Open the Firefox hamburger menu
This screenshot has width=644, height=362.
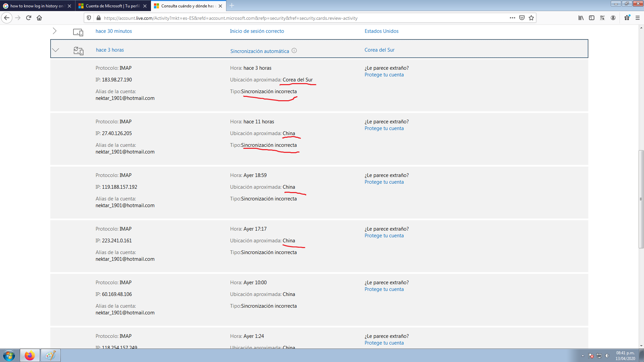pos(638,18)
